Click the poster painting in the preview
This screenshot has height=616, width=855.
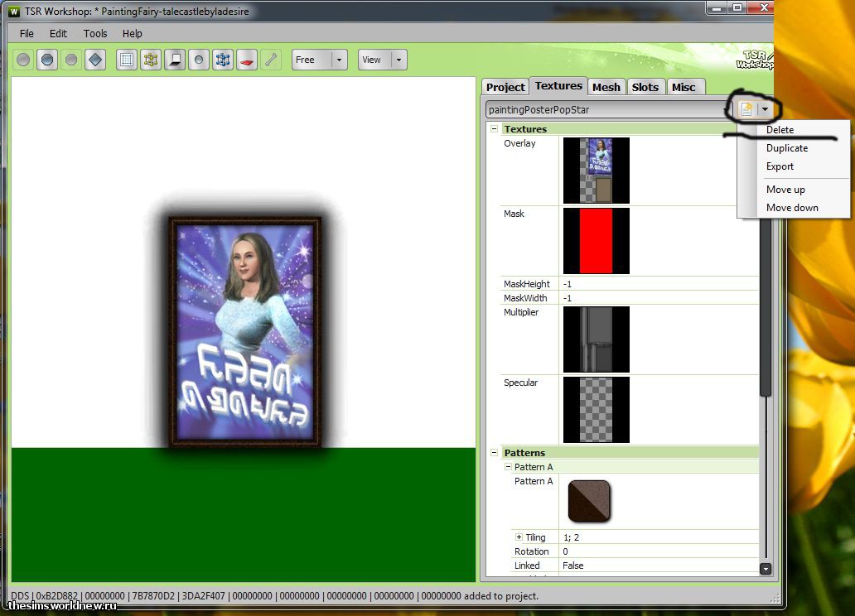coord(245,332)
